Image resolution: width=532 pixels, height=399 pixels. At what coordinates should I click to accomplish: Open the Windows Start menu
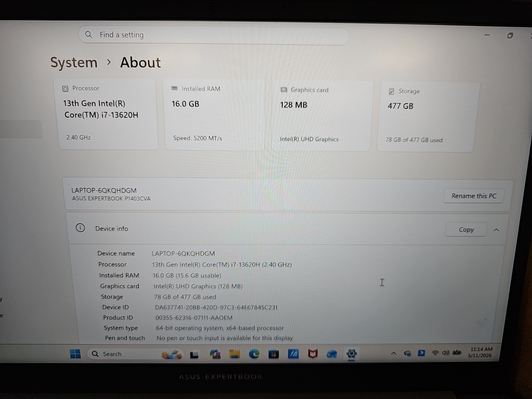click(x=75, y=354)
